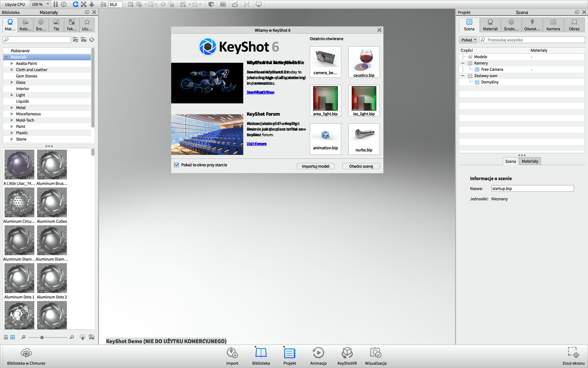The height and width of the screenshot is (368, 588).
Task: Upload to cloud from library
Action: (x=82, y=337)
